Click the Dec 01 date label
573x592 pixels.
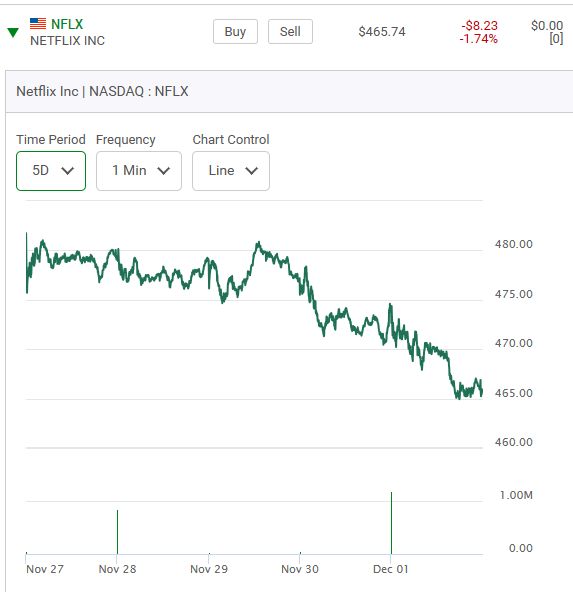tap(391, 569)
